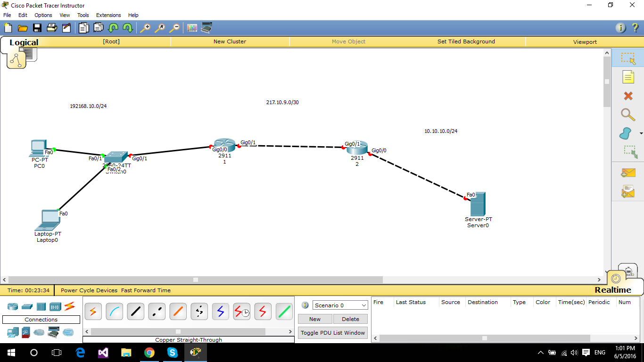644x362 pixels.
Task: Activate the Select tool
Action: pyautogui.click(x=628, y=58)
